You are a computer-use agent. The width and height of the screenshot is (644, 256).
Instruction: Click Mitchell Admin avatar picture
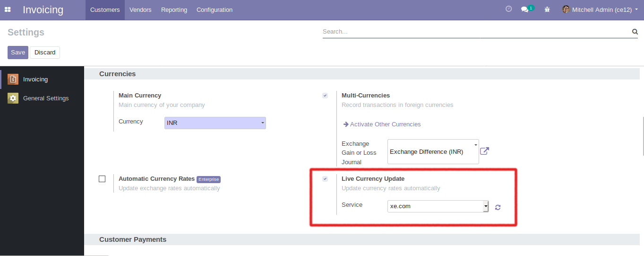point(566,9)
